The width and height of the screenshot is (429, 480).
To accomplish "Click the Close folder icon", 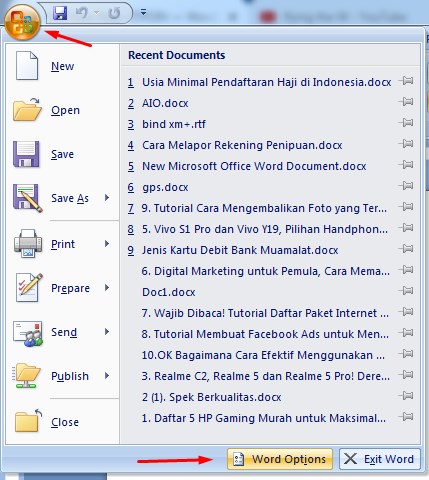I will click(28, 421).
